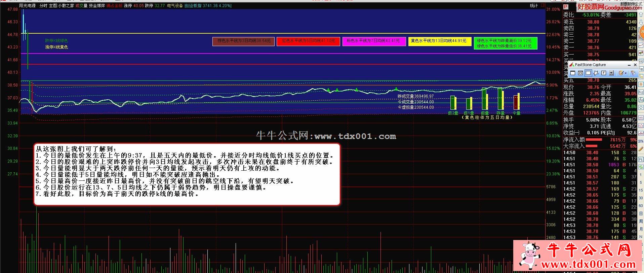Click the 电气设备 sector label
644x273 pixels.
click(x=175, y=6)
